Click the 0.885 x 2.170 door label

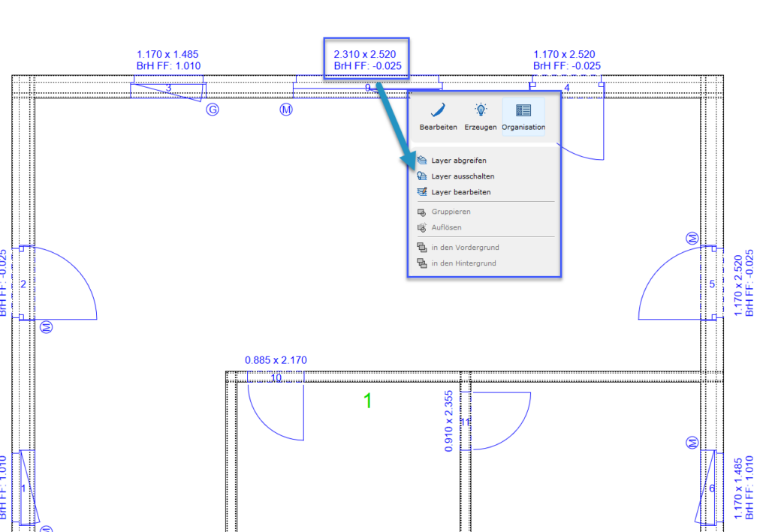point(276,360)
